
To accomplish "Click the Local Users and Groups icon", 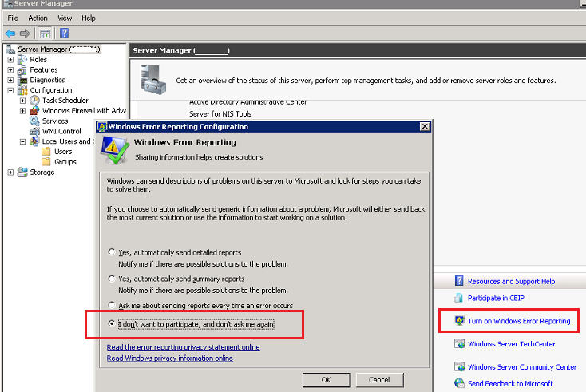I will tap(34, 141).
